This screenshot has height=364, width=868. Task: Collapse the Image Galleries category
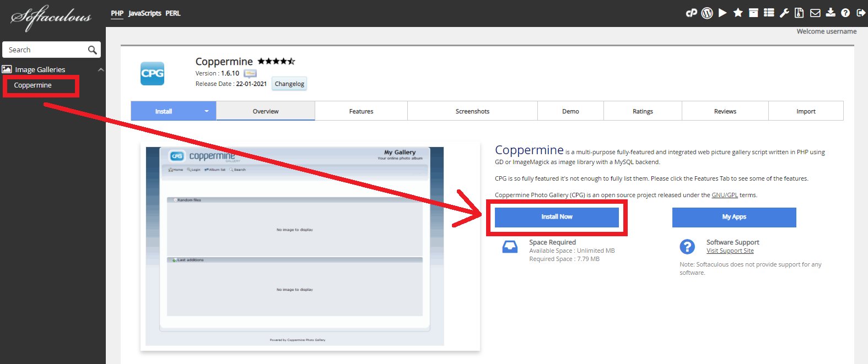[x=101, y=70]
